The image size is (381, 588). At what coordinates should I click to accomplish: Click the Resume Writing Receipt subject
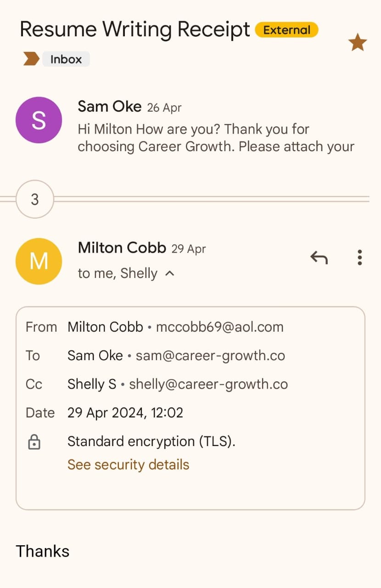point(135,29)
